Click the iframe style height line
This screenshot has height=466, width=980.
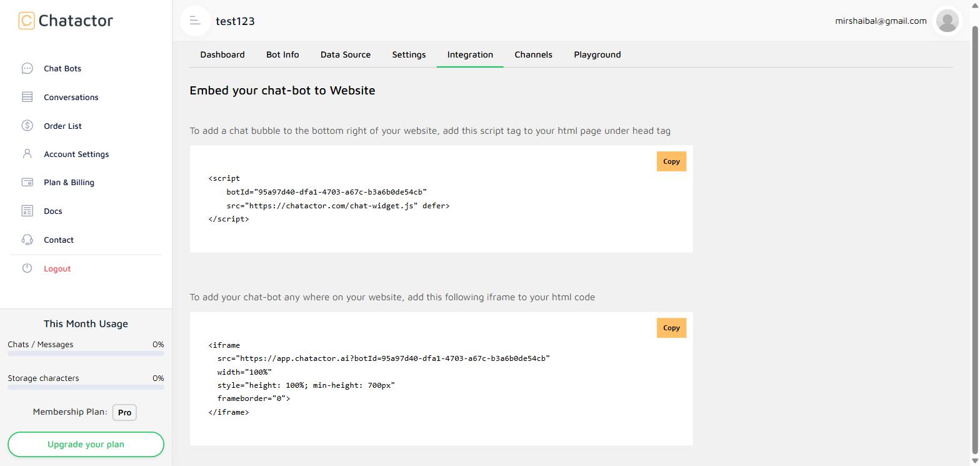306,385
